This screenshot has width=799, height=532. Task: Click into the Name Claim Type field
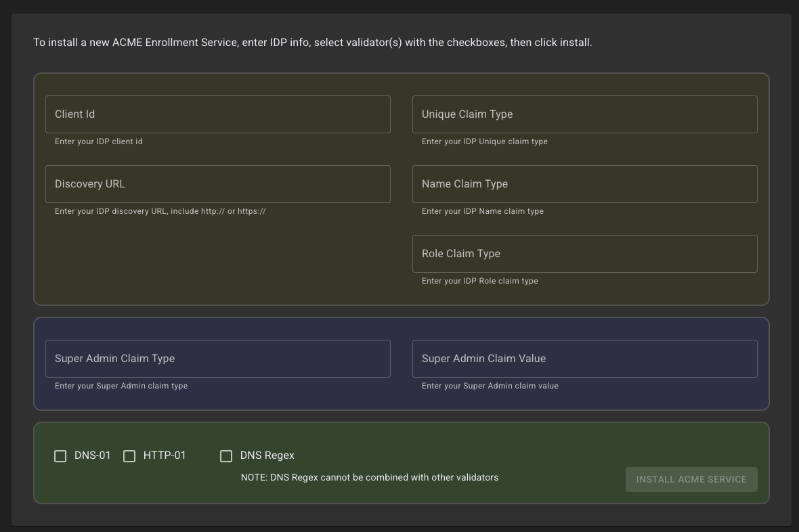tap(584, 184)
